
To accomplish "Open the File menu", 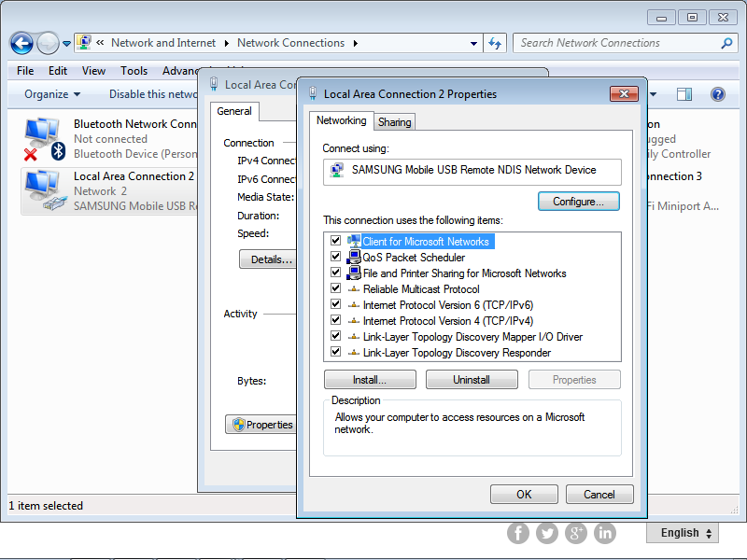I will [x=25, y=71].
